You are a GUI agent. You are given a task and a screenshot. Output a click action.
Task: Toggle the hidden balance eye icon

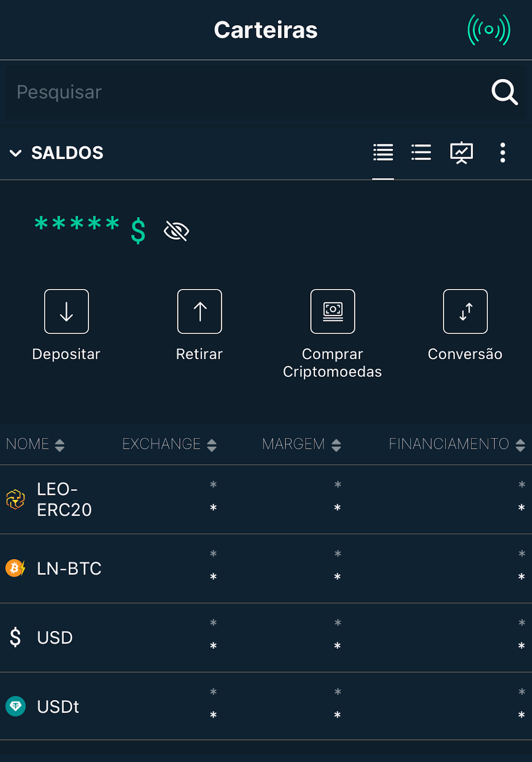(x=177, y=231)
